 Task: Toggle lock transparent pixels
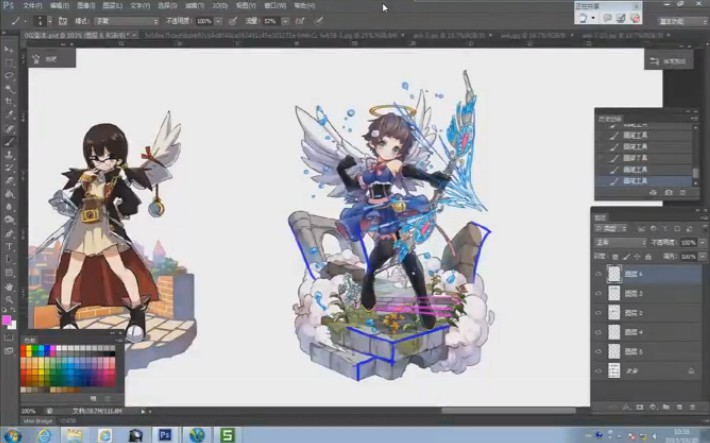[615, 256]
